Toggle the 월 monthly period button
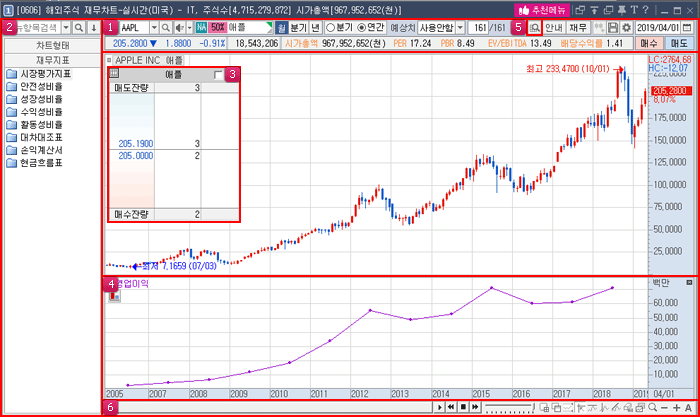This screenshot has width=700, height=417. [281, 28]
